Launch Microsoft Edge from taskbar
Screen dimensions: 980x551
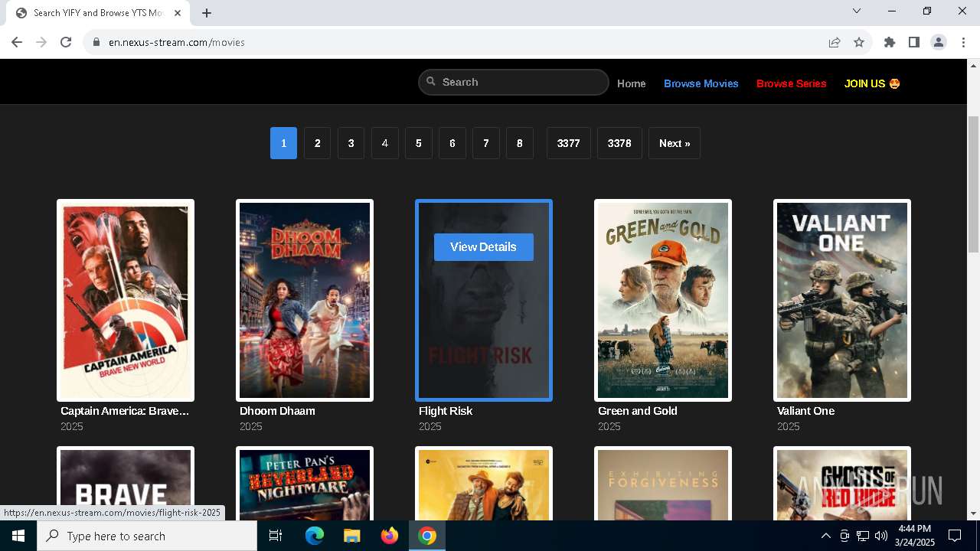pos(314,536)
